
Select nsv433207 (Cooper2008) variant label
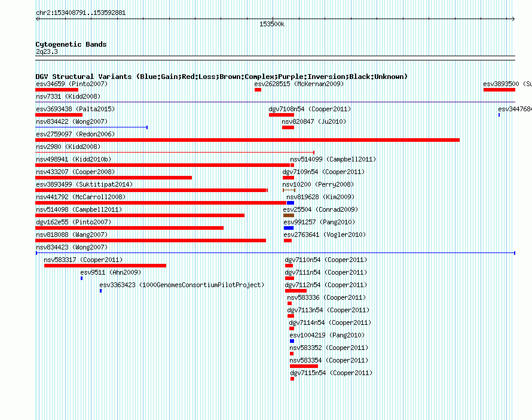click(75, 172)
